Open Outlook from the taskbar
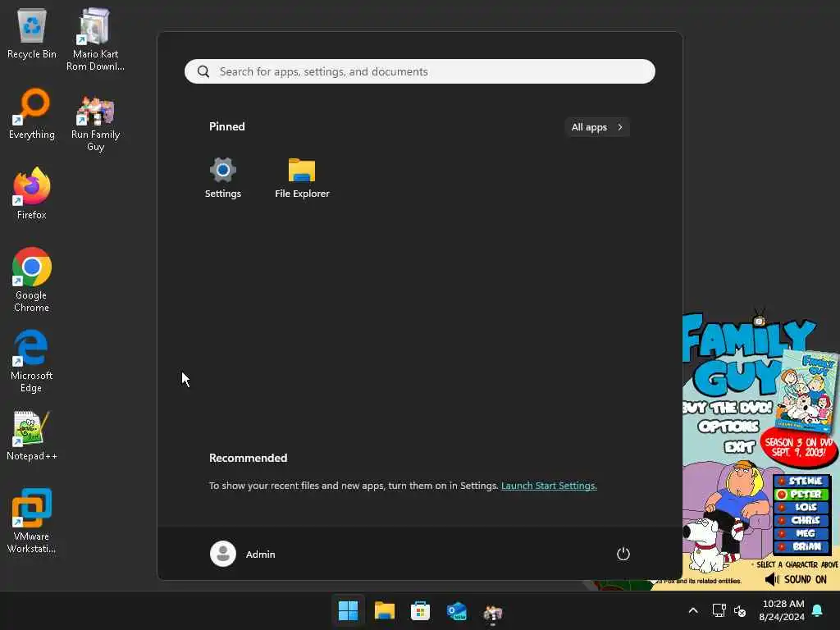The width and height of the screenshot is (840, 630). (x=456, y=610)
